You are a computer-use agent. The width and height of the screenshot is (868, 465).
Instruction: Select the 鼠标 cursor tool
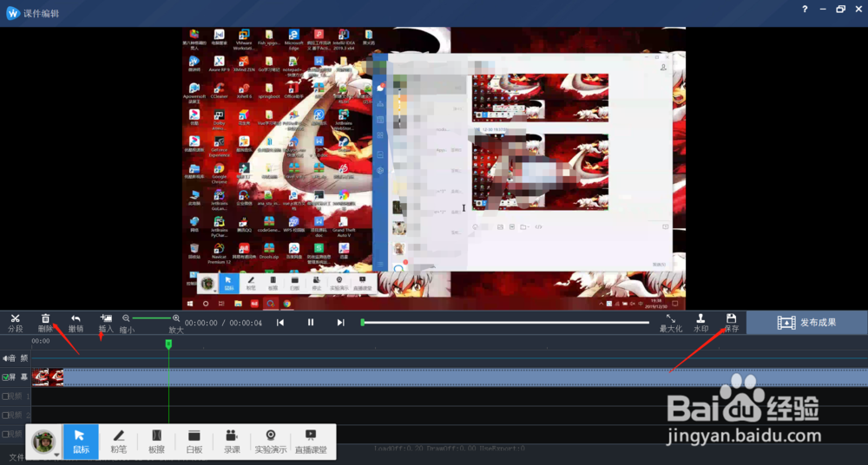[x=81, y=442]
